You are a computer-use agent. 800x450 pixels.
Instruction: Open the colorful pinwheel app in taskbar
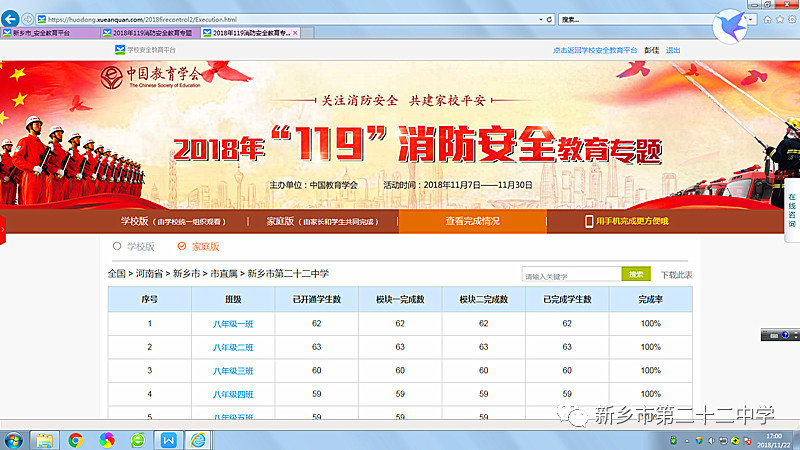[x=107, y=440]
